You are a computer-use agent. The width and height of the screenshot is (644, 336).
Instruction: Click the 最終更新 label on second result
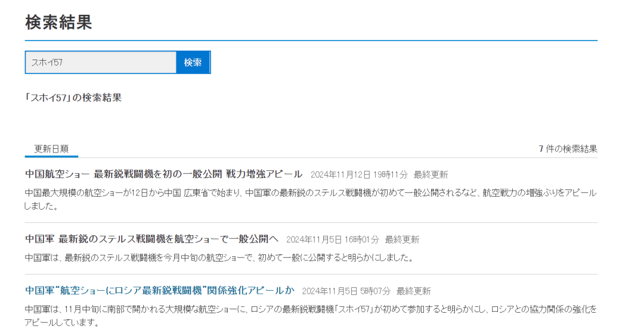click(402, 239)
